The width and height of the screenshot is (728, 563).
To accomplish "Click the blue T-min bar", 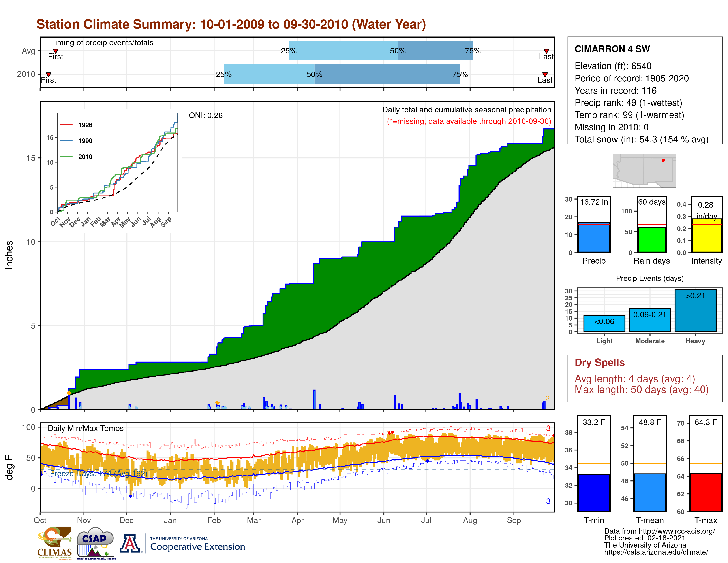I will point(594,493).
